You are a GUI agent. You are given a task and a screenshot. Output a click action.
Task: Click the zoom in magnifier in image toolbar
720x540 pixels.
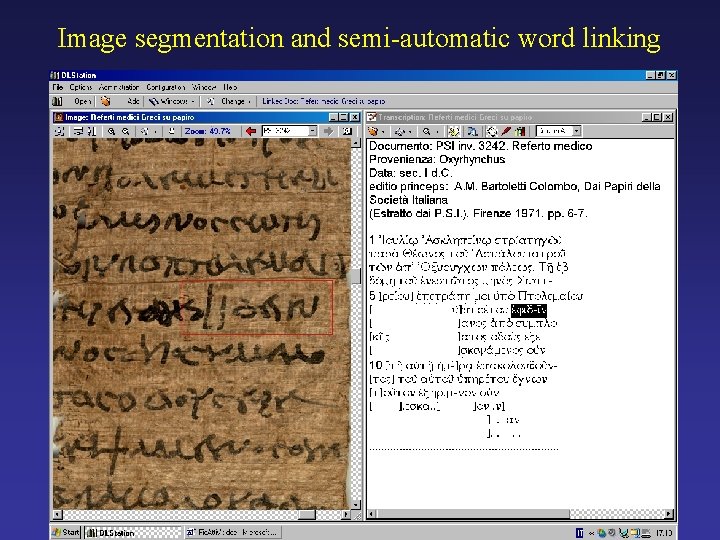tap(111, 131)
